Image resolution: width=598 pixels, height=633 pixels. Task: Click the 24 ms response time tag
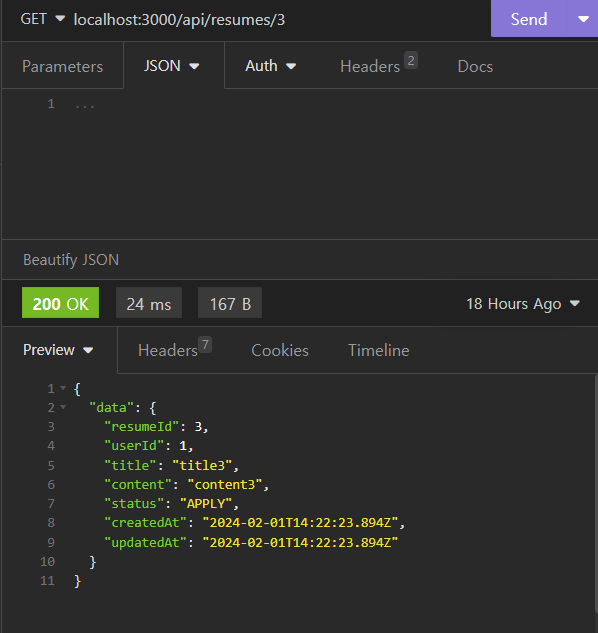click(x=149, y=303)
